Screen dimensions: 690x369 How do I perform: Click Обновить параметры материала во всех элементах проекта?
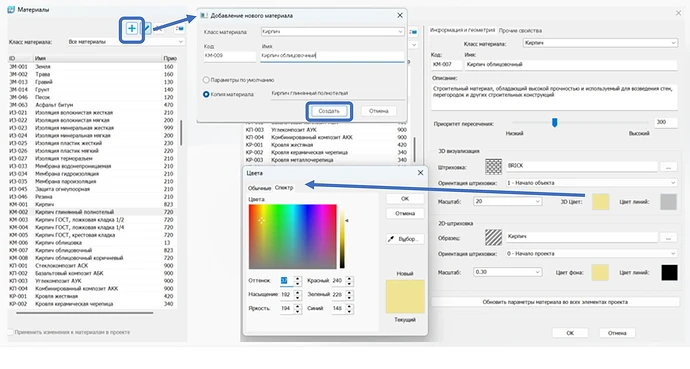(x=555, y=302)
